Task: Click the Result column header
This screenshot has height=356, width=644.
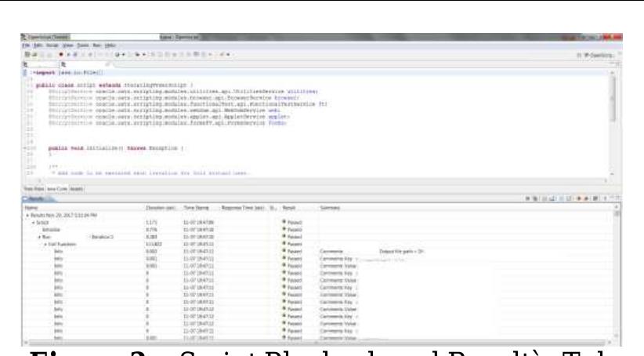Action: point(289,208)
